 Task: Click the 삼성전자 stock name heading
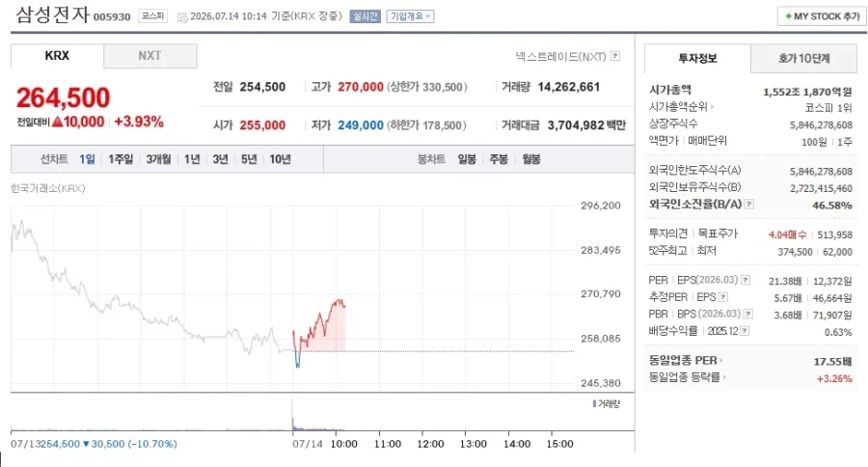pyautogui.click(x=53, y=15)
